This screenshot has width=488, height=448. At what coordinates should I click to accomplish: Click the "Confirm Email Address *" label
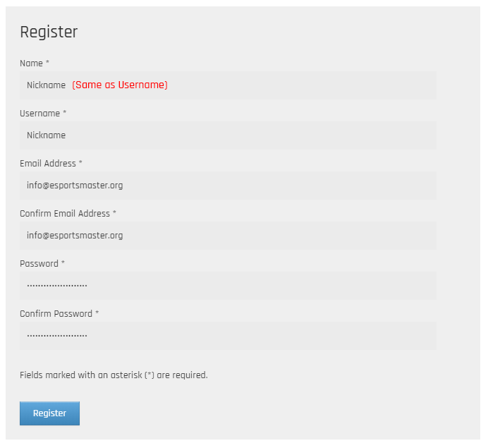[x=68, y=214]
